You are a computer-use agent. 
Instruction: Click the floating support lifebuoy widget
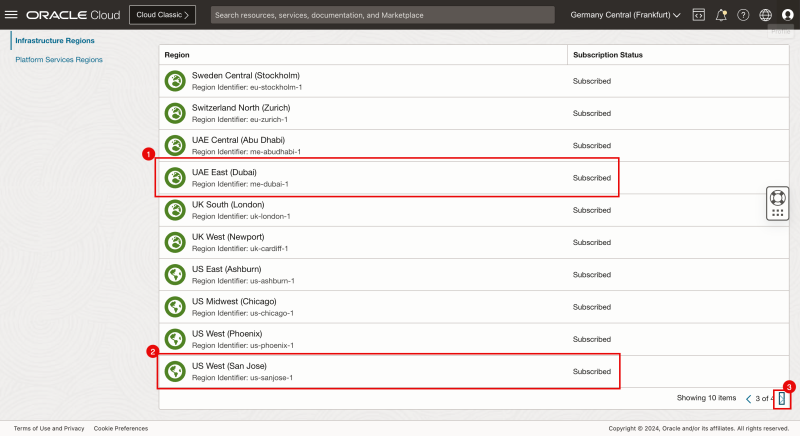(x=778, y=203)
